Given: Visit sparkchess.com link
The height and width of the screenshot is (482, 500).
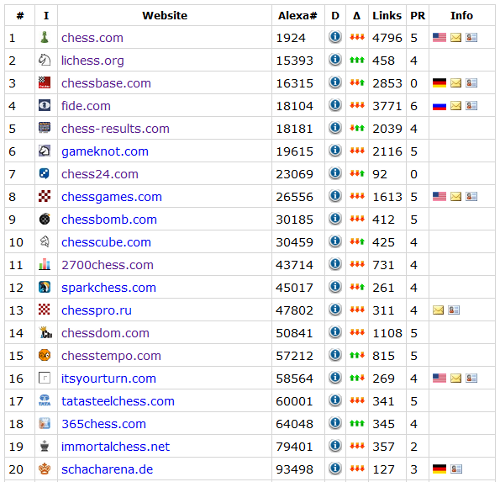Looking at the screenshot, I should coord(109,287).
